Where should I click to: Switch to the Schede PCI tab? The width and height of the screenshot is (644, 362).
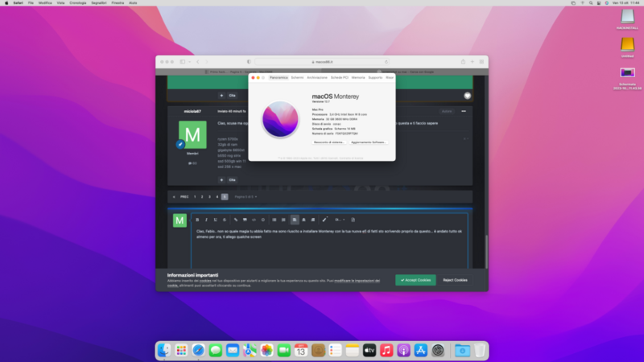point(339,77)
